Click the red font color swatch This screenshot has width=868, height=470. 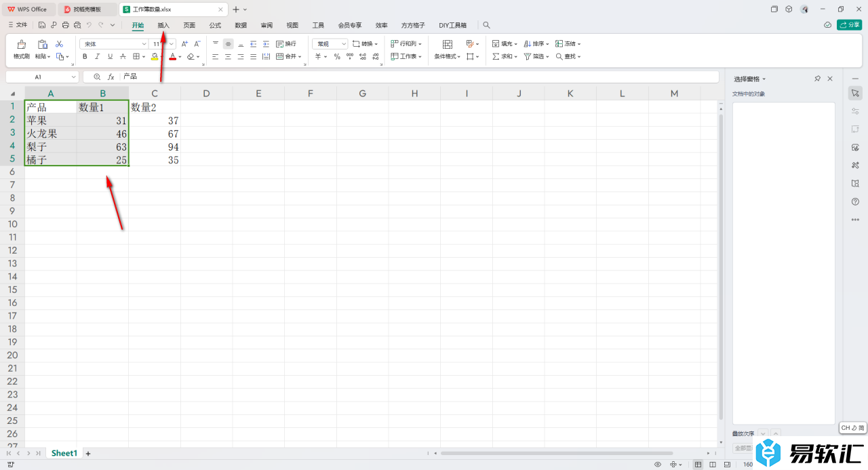pos(173,57)
